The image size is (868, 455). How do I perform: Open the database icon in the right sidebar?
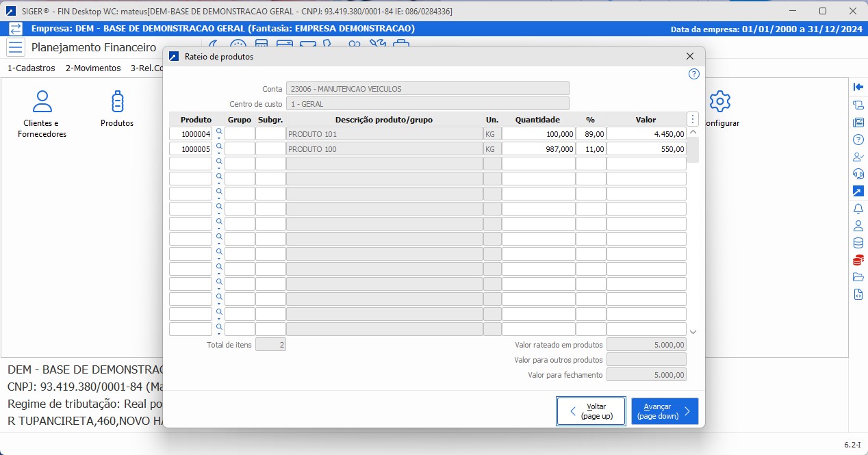[x=858, y=242]
